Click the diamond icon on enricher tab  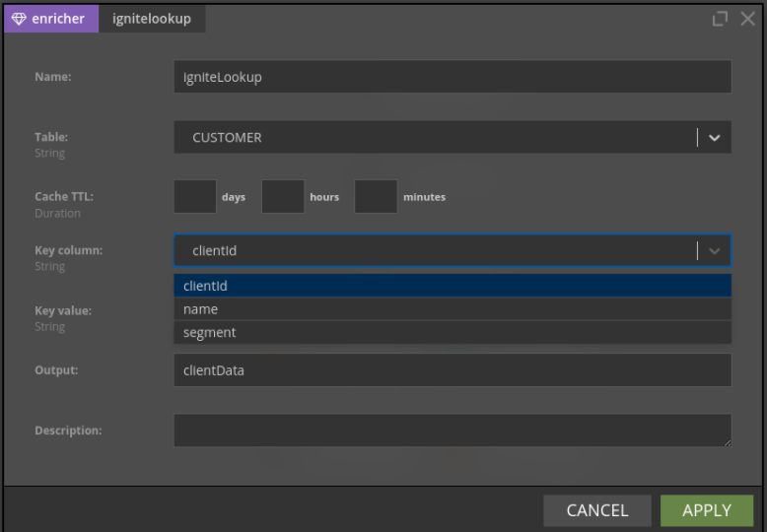pyautogui.click(x=19, y=19)
